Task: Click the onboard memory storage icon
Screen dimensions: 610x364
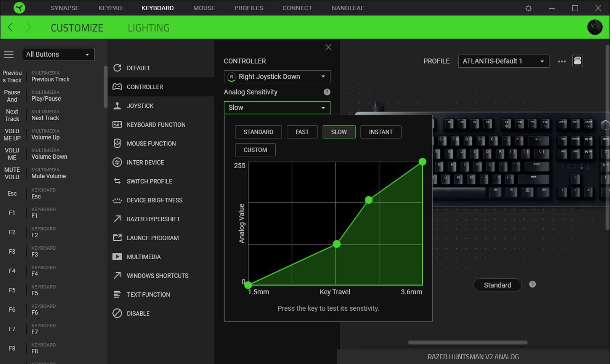Action: (578, 61)
